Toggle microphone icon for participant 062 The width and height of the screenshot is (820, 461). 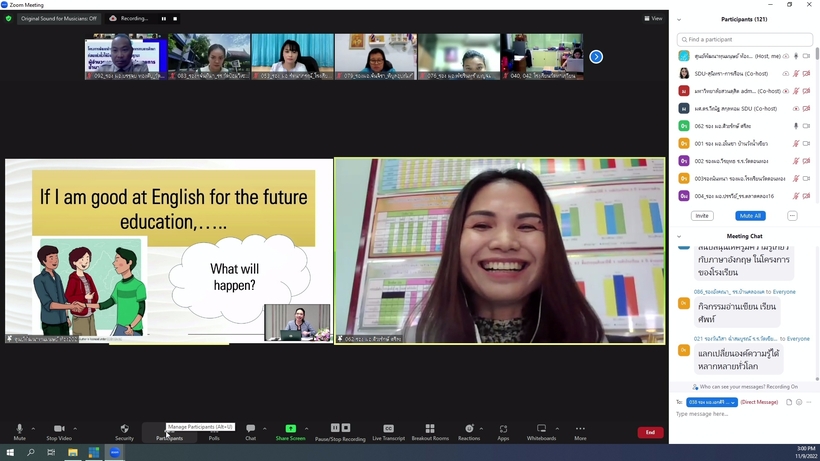[x=796, y=126]
